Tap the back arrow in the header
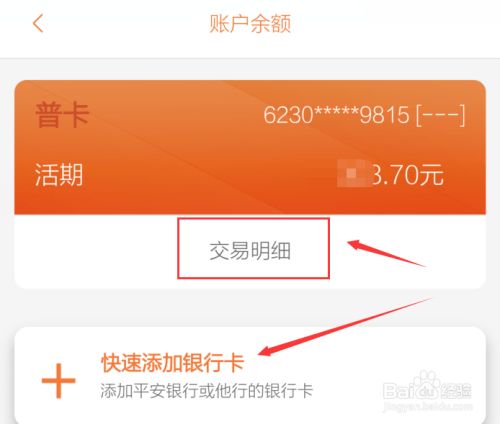Image resolution: width=500 pixels, height=424 pixels. 38,23
